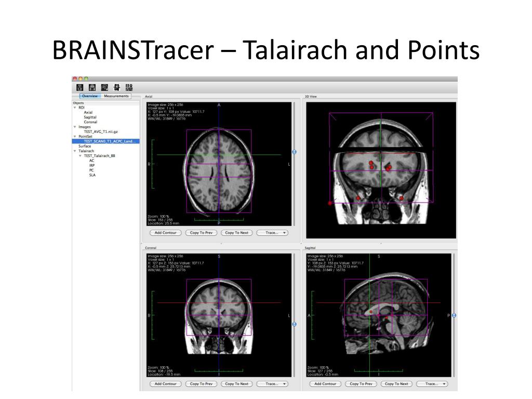Open the Trace... dropdown under Sagittal view
The height and width of the screenshot is (399, 532).
click(432, 384)
